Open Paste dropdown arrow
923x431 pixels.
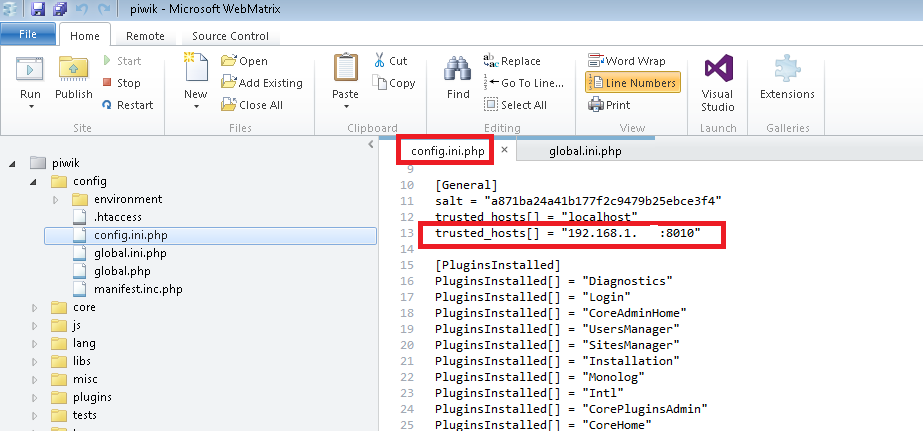click(346, 107)
